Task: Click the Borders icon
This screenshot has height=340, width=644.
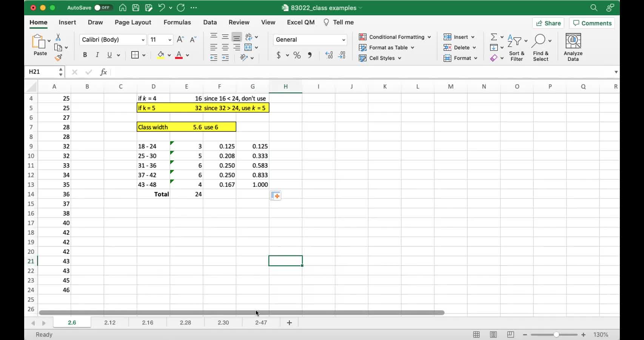Action: 135,55
